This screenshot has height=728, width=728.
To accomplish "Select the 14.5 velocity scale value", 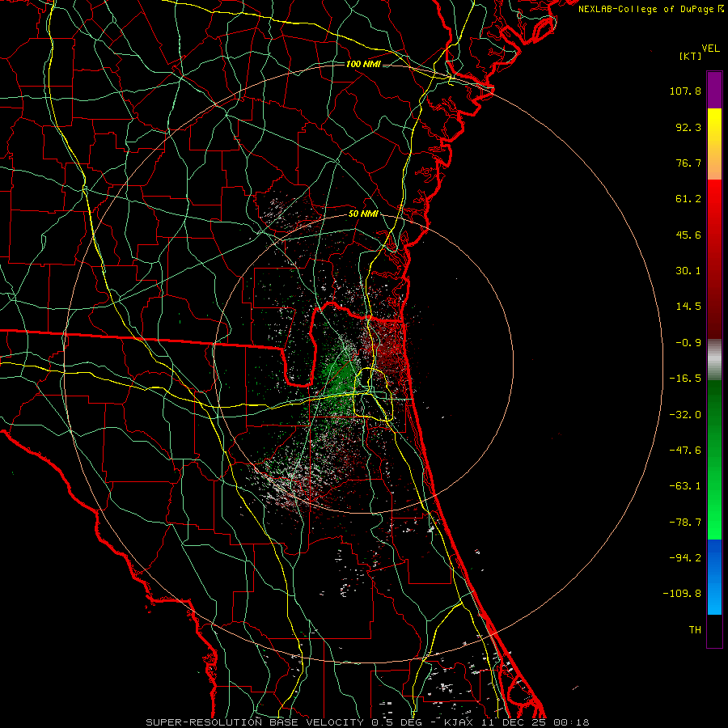I will coord(688,307).
